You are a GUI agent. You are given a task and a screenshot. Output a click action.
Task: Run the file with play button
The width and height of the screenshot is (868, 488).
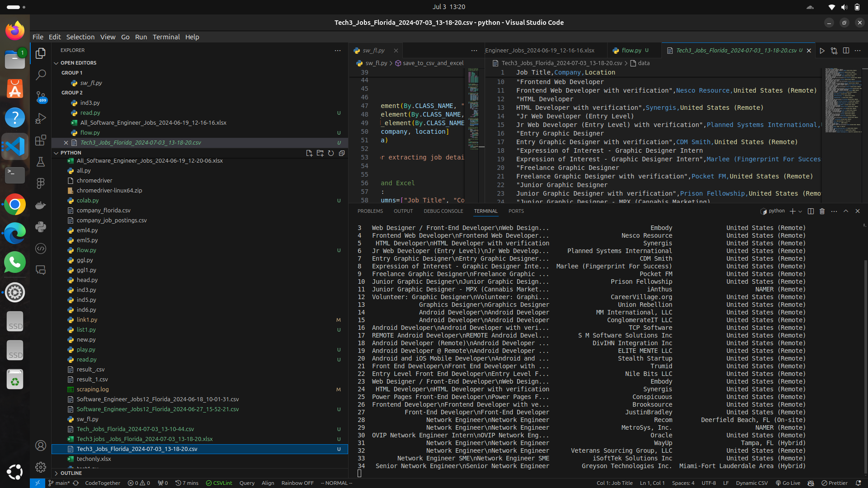[x=822, y=51]
